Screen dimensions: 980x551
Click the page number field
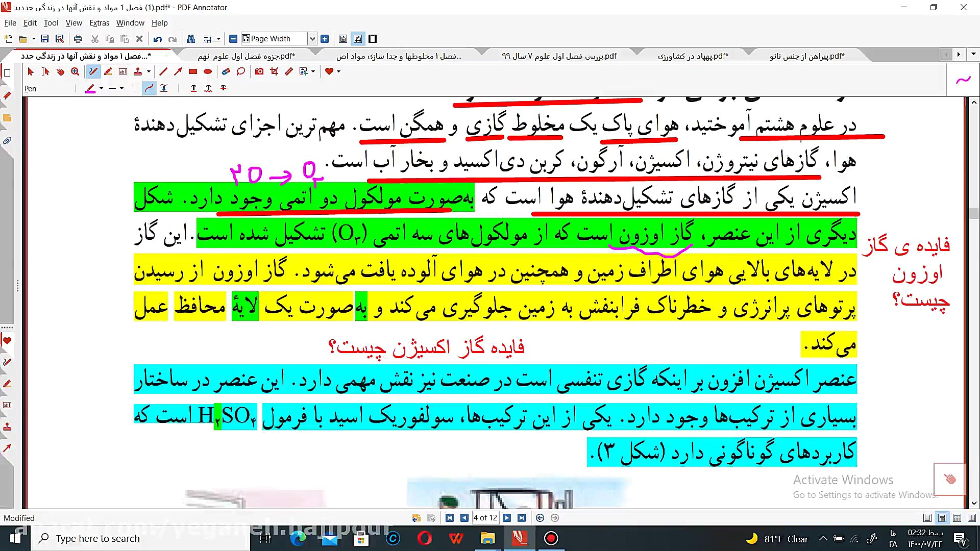click(x=485, y=518)
